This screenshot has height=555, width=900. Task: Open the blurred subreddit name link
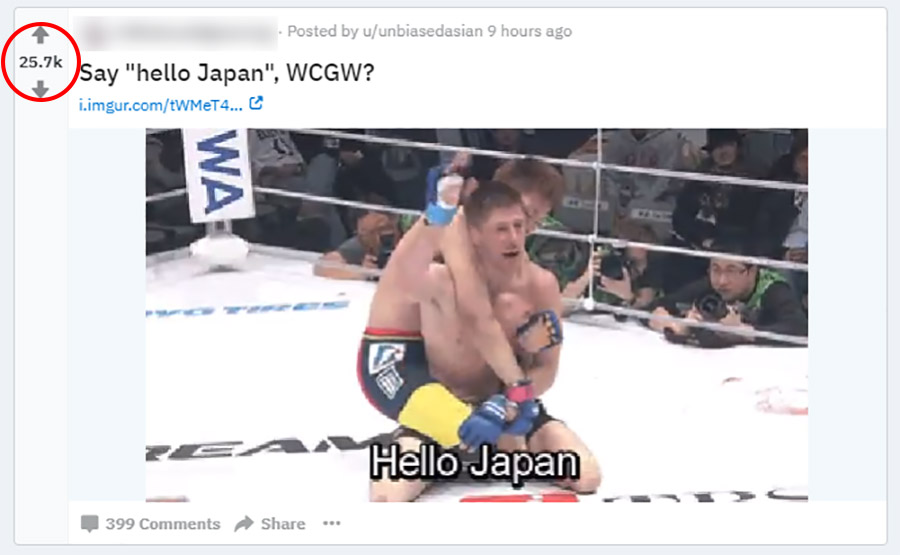pos(195,32)
